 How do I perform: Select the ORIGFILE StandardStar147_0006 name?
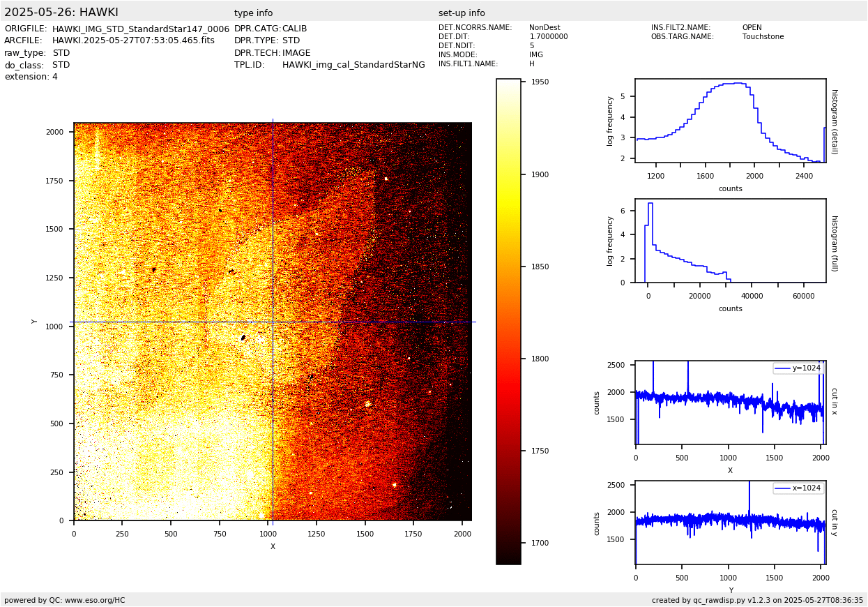point(140,29)
